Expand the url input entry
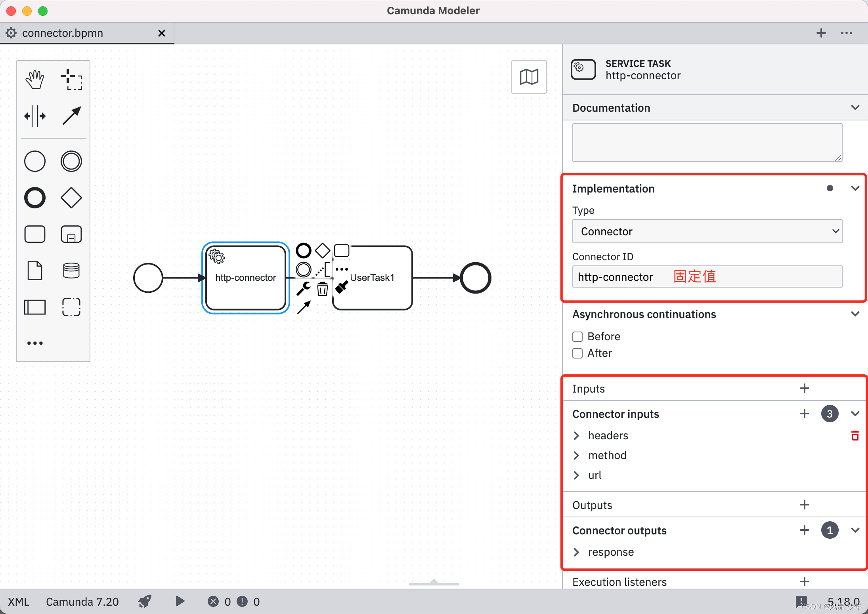868x614 pixels. 576,475
